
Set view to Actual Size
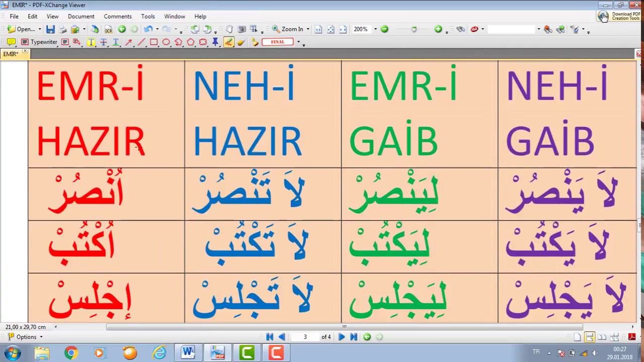click(x=318, y=29)
